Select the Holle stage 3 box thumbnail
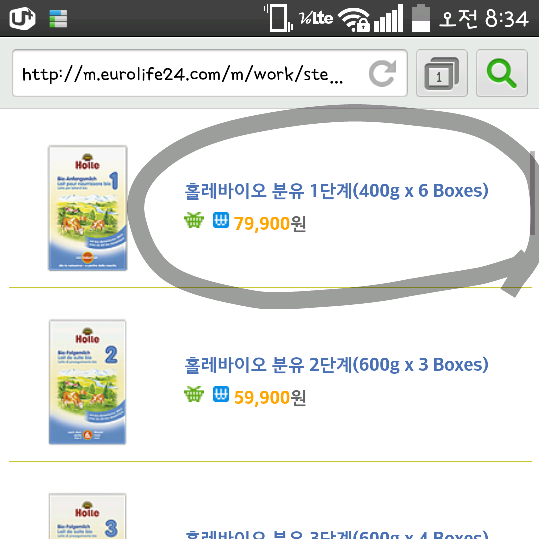539x539 pixels. 88,516
